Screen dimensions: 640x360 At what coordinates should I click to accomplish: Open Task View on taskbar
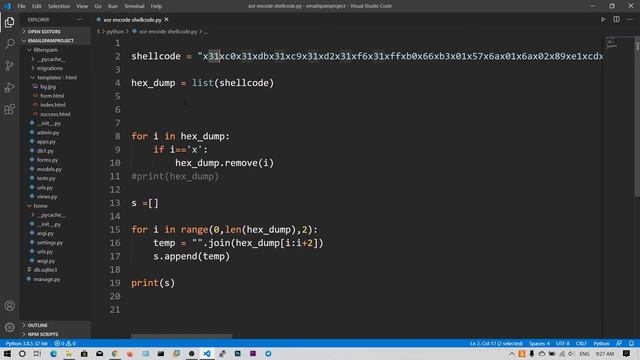37,353
